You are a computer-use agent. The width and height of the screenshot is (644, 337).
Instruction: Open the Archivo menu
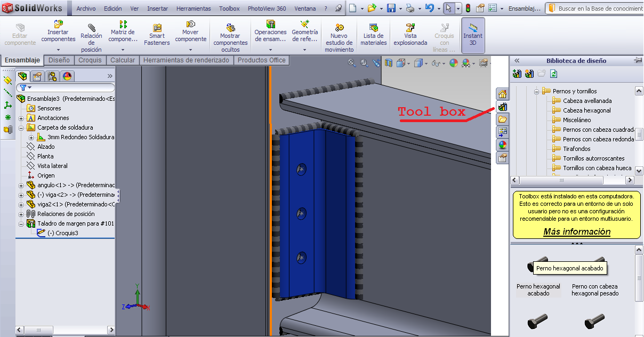pos(86,9)
